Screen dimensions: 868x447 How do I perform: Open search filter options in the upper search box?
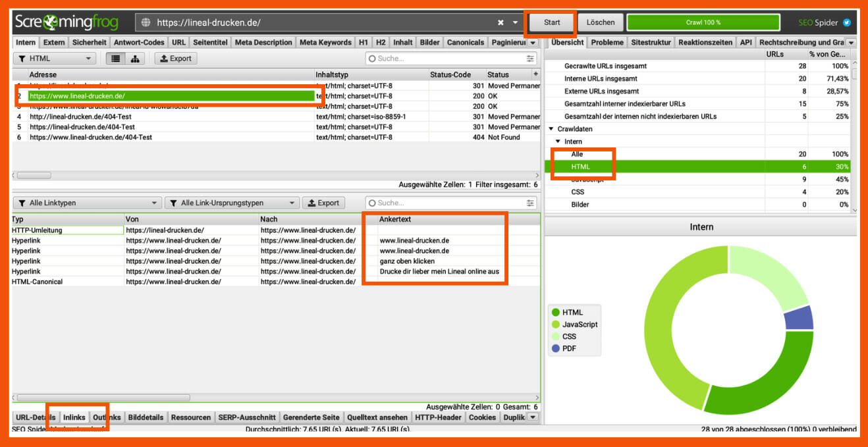pyautogui.click(x=531, y=59)
